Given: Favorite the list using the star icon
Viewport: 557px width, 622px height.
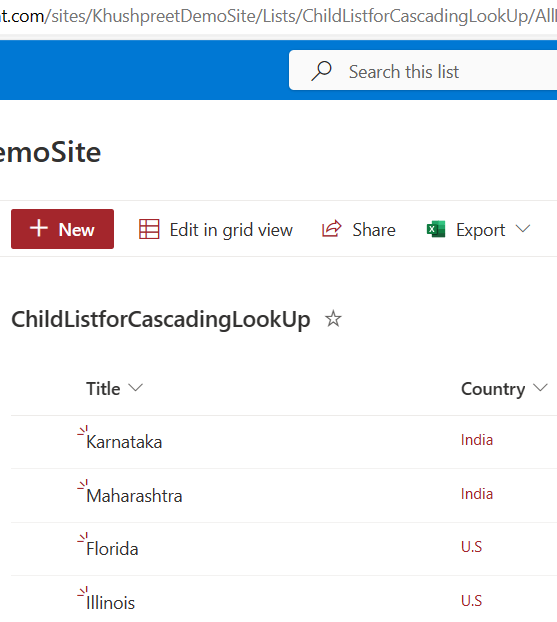Looking at the screenshot, I should click(333, 319).
